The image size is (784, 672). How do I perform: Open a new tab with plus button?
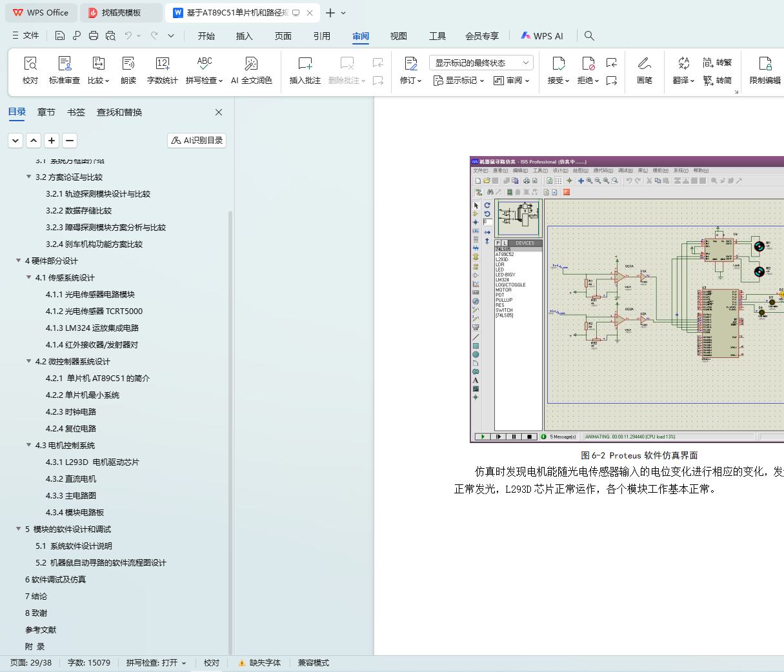point(330,12)
